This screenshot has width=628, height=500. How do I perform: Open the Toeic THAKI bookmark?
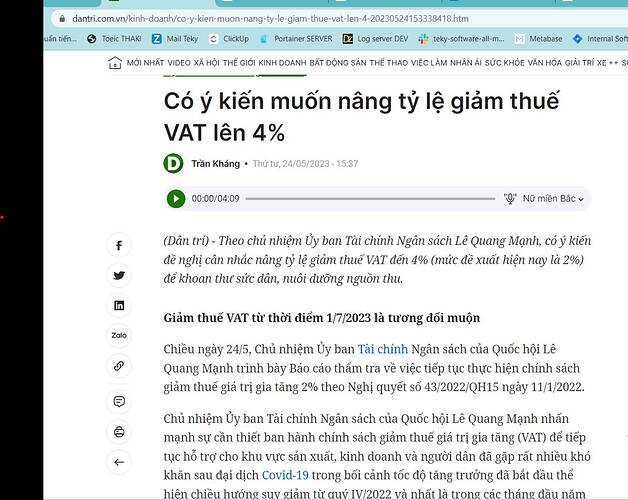point(115,39)
